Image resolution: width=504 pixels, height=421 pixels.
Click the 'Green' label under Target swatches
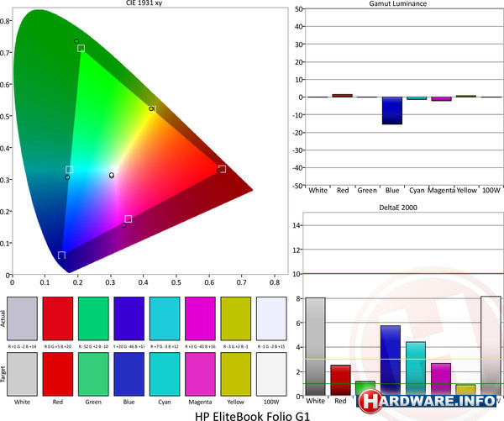tap(93, 402)
